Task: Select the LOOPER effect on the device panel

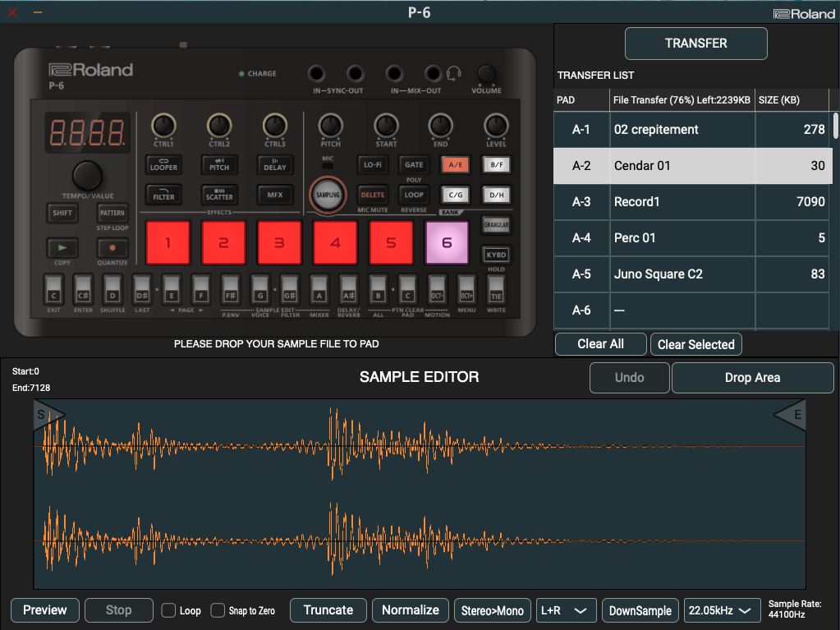Action: (x=163, y=165)
